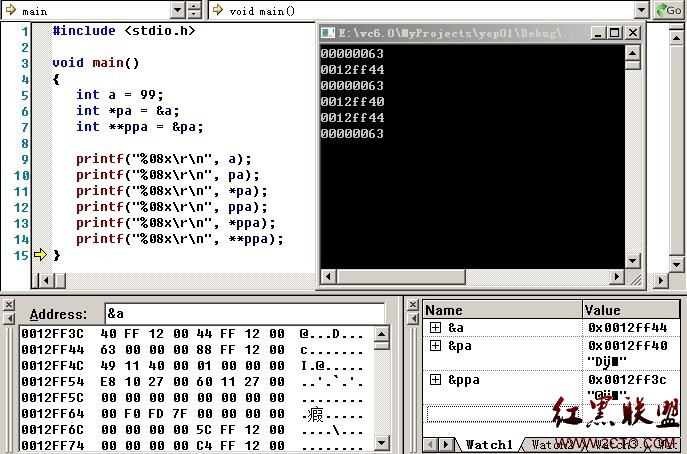Click the Name column header in watch
Viewport: 687px width, 454px height.
(x=503, y=310)
